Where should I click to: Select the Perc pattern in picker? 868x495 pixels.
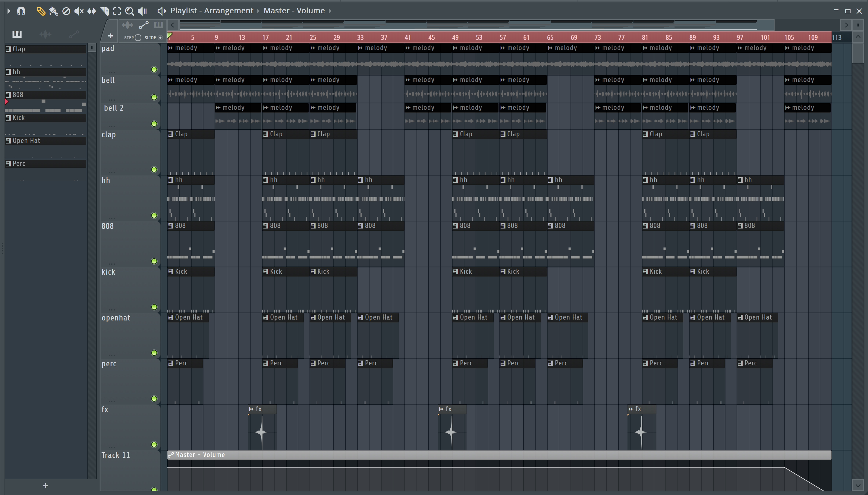click(46, 164)
